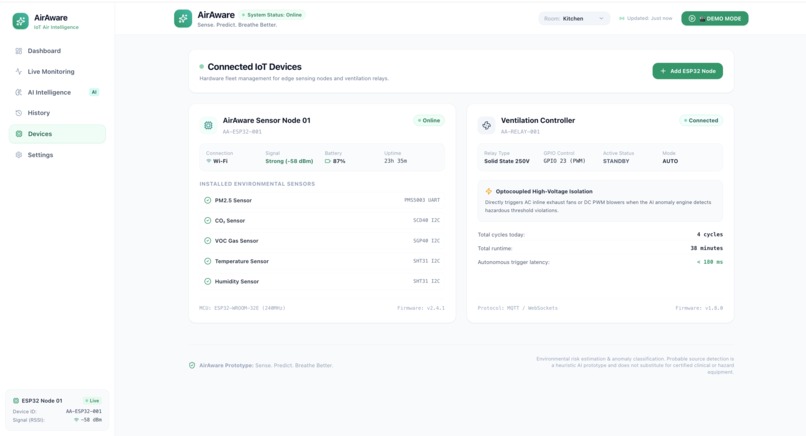Click the SCD40 I2C label
The width and height of the screenshot is (806, 436).
(x=426, y=220)
